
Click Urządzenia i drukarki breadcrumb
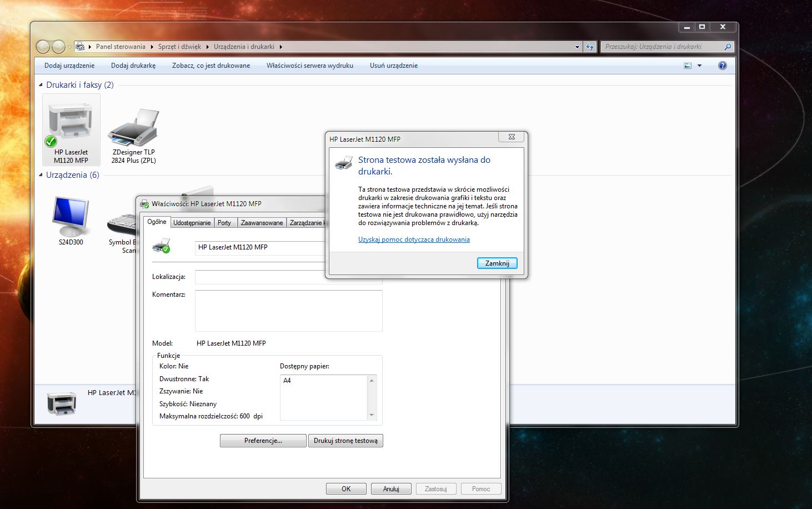pyautogui.click(x=244, y=47)
